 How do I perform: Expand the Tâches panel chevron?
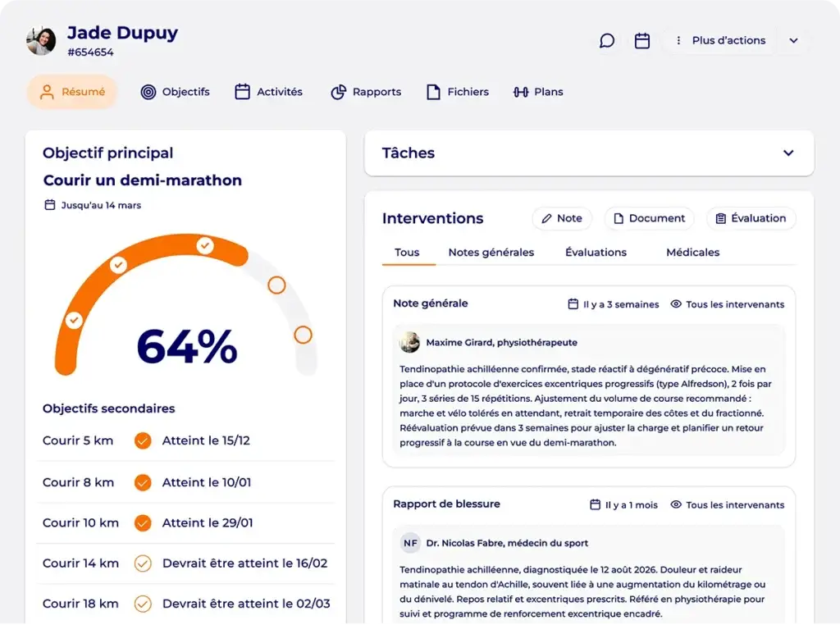[x=788, y=153]
